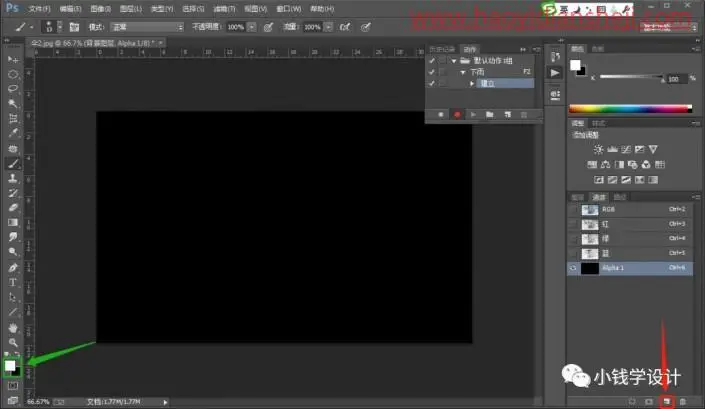Viewport: 705px width, 409px height.
Task: Toggle checkmark for 建立 step
Action: point(432,84)
